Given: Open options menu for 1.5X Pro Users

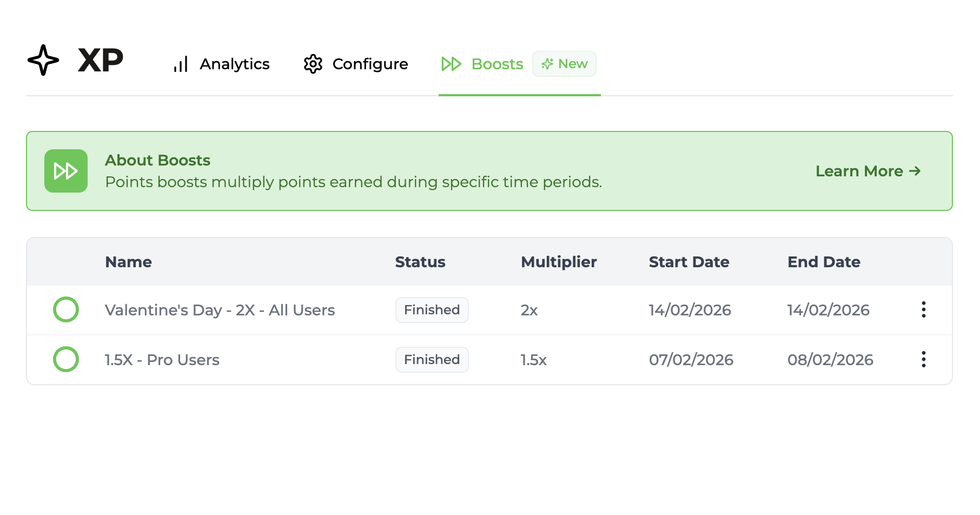Looking at the screenshot, I should pyautogui.click(x=923, y=359).
